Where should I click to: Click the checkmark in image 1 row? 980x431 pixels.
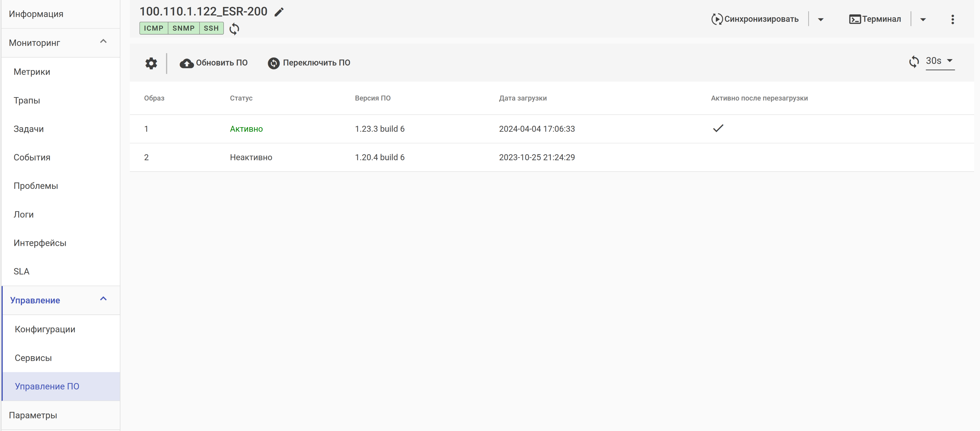(718, 128)
